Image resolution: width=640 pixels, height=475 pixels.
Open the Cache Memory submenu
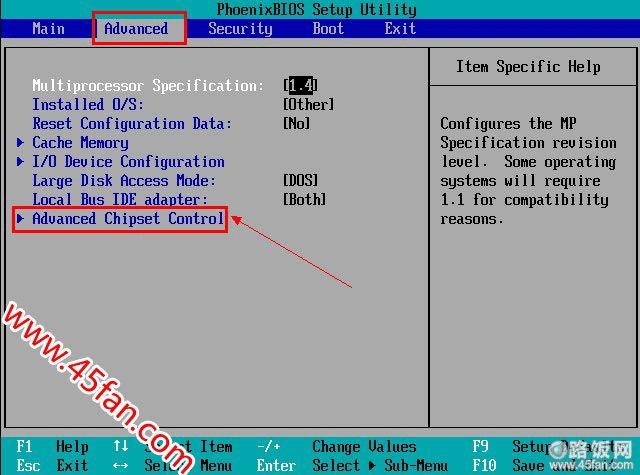tap(80, 143)
